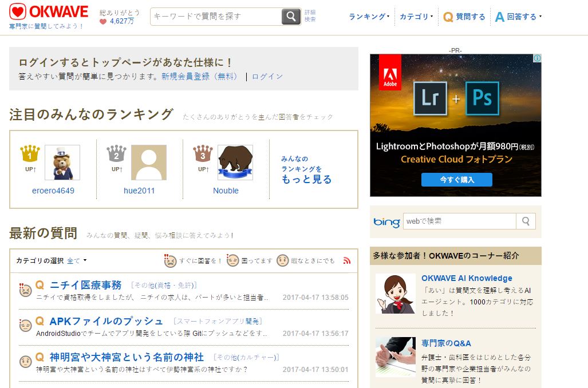588x388 pixels.
Task: Click the gold crown rank 1 icon
Action: coord(30,154)
